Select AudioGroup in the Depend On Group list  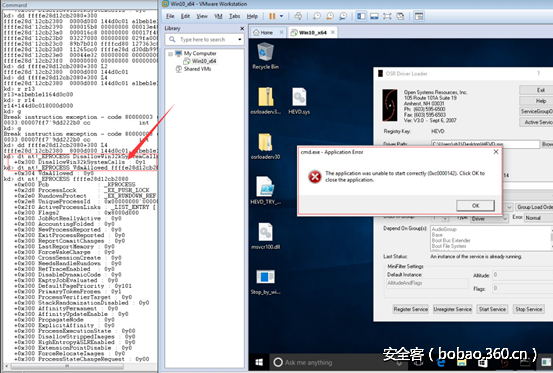(x=444, y=229)
